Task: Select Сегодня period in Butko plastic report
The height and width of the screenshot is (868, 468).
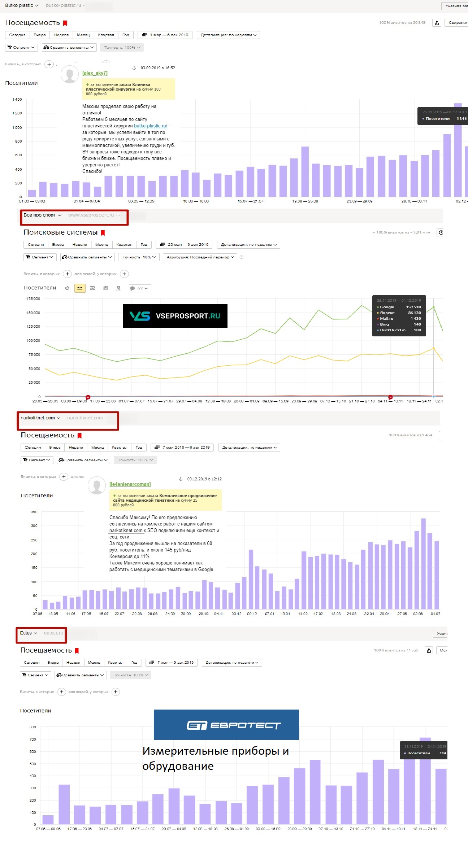Action: coord(17,35)
